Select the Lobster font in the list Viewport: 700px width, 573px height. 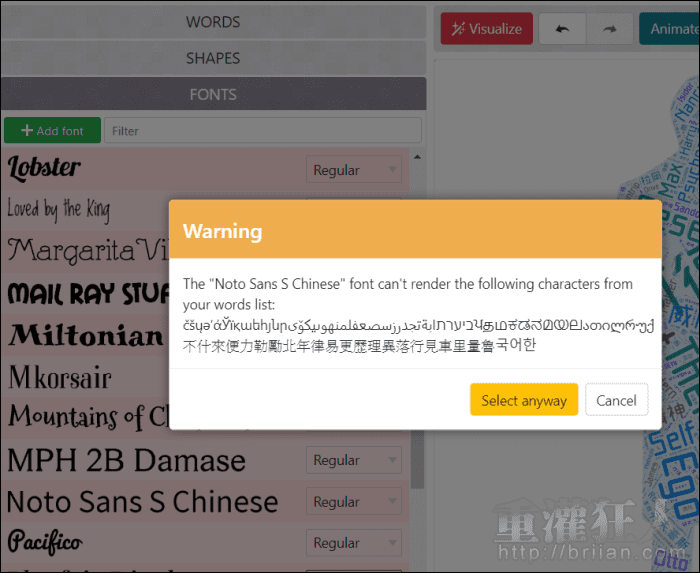click(45, 169)
